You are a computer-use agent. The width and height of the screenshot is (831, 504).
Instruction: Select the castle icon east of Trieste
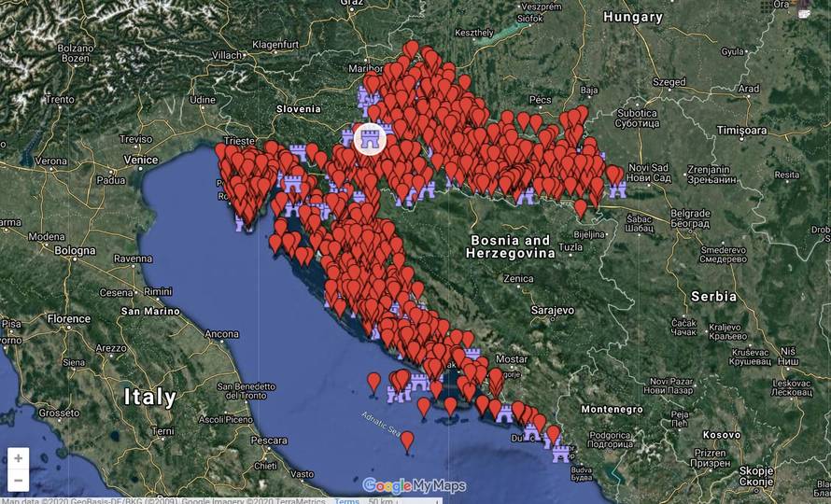pos(299,151)
